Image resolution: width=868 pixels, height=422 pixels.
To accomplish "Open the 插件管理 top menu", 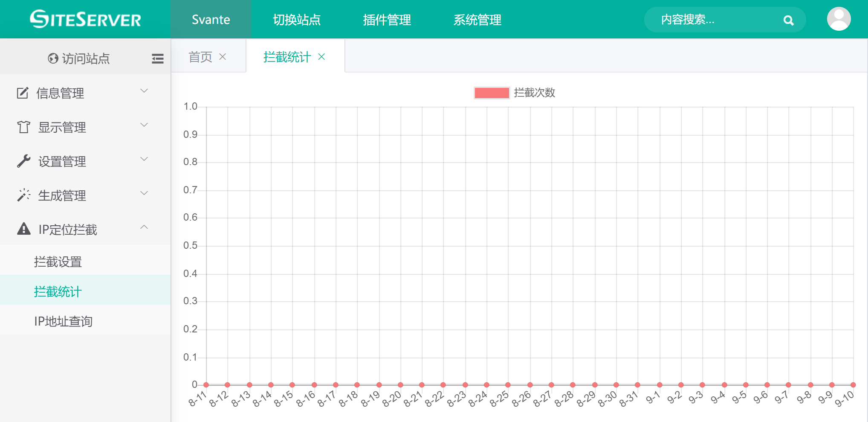I will [x=387, y=20].
